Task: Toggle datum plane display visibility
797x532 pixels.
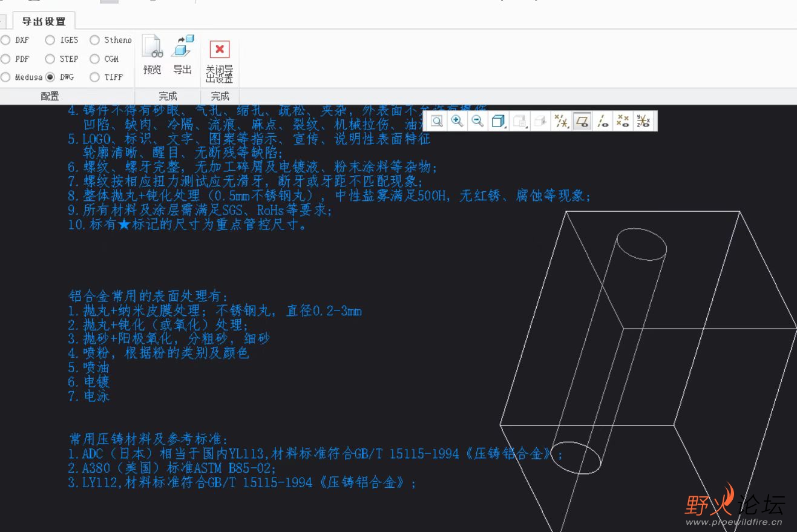Action: [582, 121]
